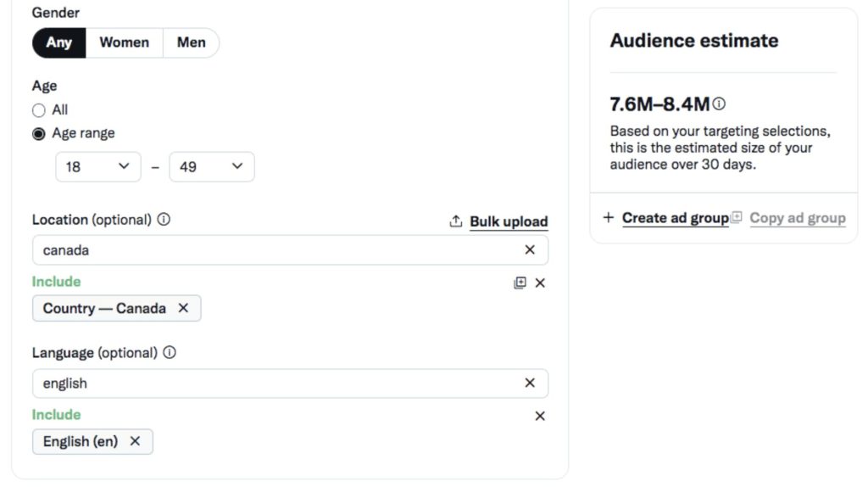Select Any gender option
Screen dimensions: 868x487
tap(59, 42)
